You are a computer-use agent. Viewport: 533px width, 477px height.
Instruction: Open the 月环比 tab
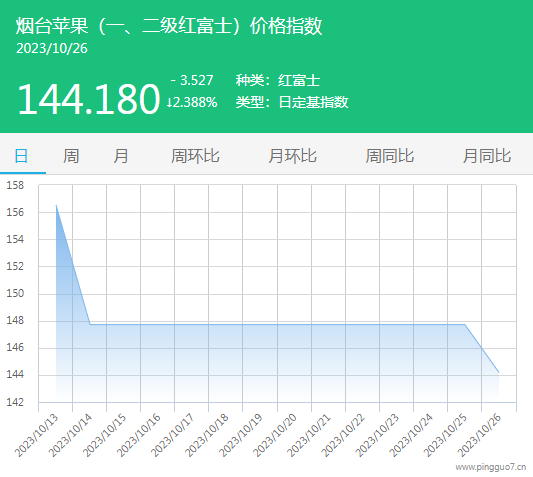coord(292,156)
